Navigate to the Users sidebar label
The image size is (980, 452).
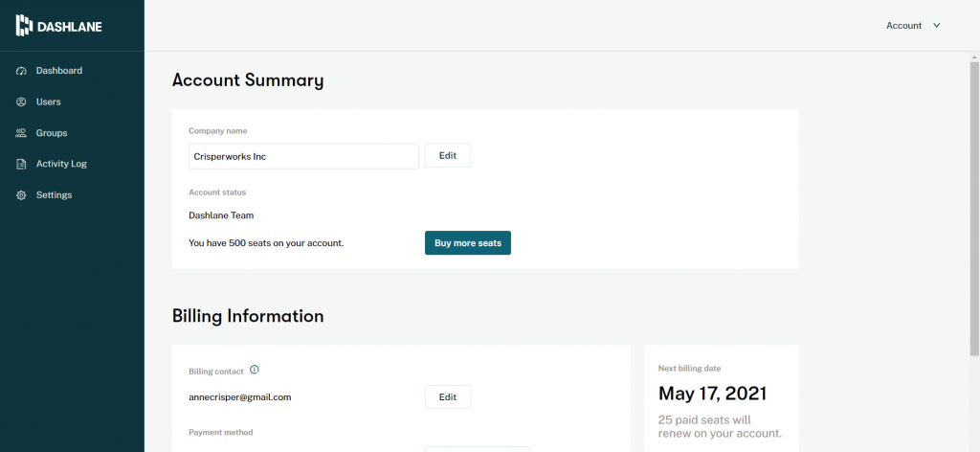tap(48, 102)
